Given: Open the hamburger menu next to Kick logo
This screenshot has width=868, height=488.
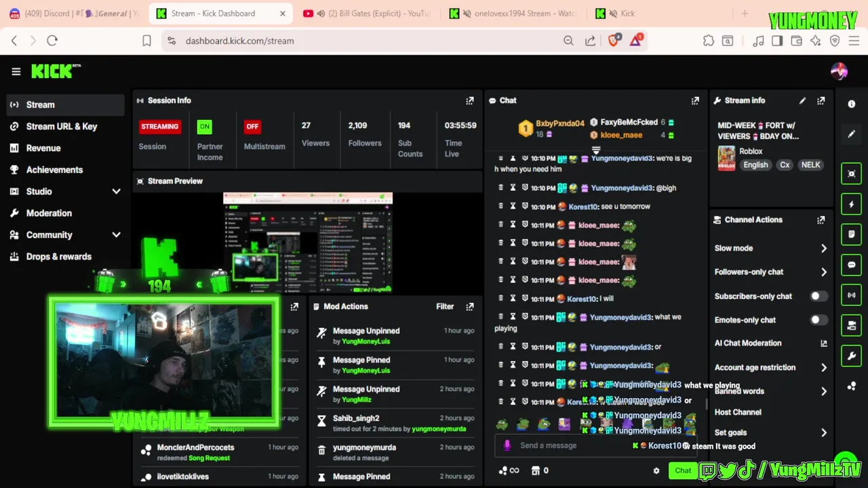Looking at the screenshot, I should pyautogui.click(x=16, y=71).
